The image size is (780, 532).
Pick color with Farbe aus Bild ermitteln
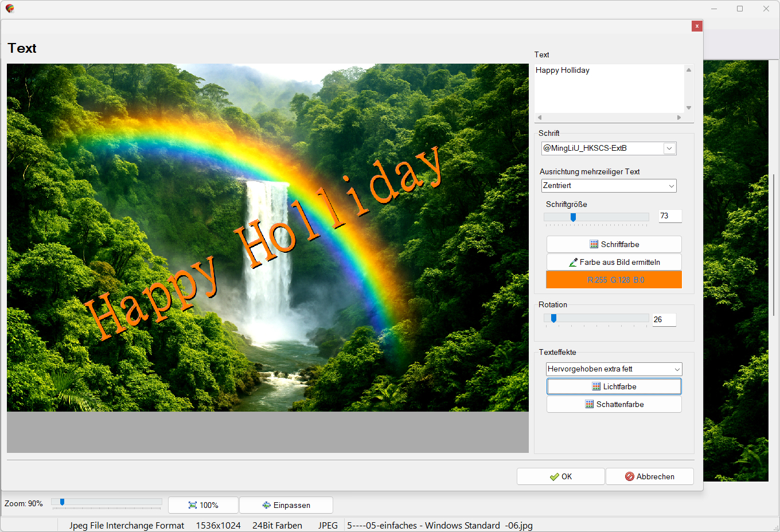[x=614, y=262]
